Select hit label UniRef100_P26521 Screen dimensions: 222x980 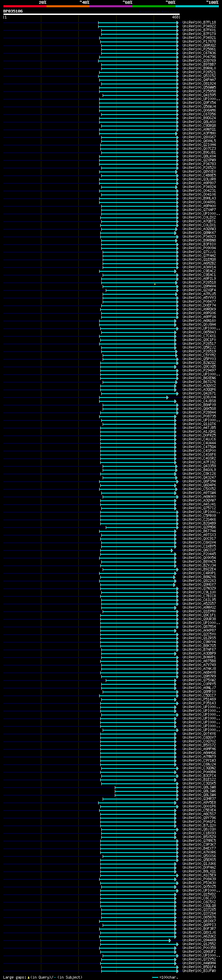coord(199,72)
